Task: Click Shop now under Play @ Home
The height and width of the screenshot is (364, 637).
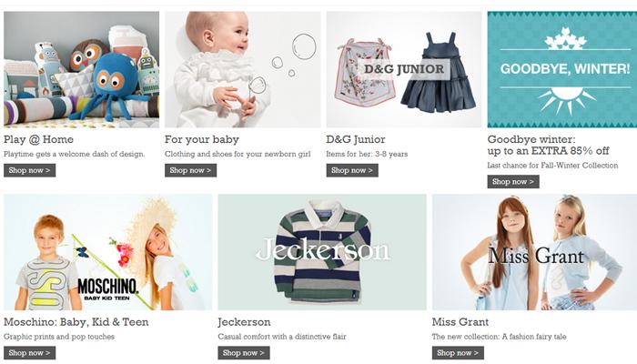Action: pos(30,170)
